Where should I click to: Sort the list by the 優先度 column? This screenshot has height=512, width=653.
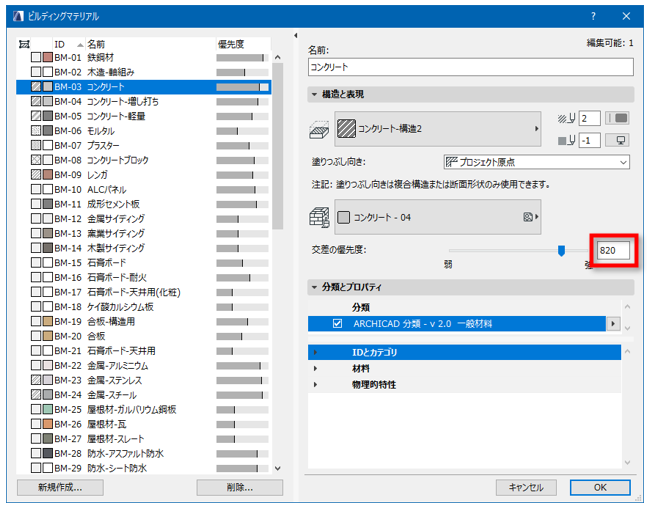click(x=242, y=44)
